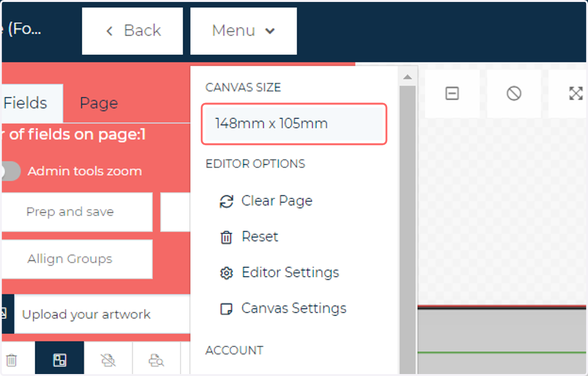Click the zoom out minus icon

click(452, 93)
